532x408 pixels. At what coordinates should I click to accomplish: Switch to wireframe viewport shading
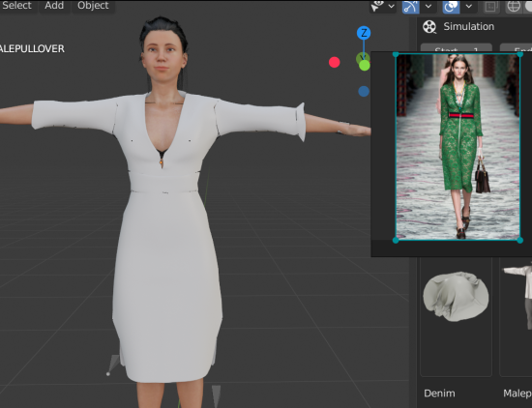pos(514,6)
